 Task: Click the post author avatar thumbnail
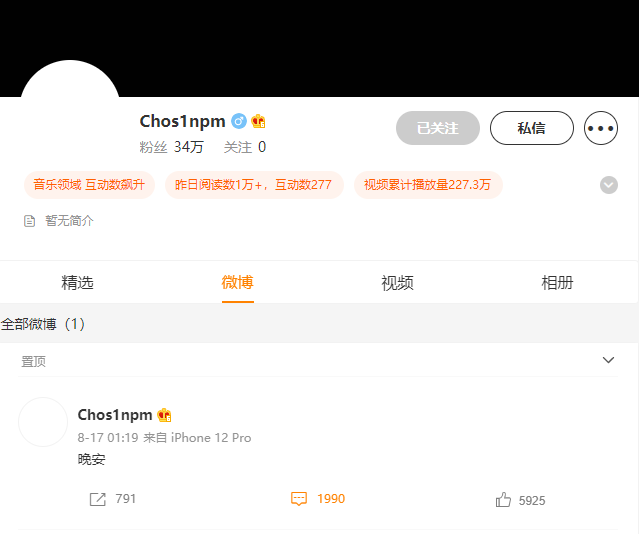(43, 422)
